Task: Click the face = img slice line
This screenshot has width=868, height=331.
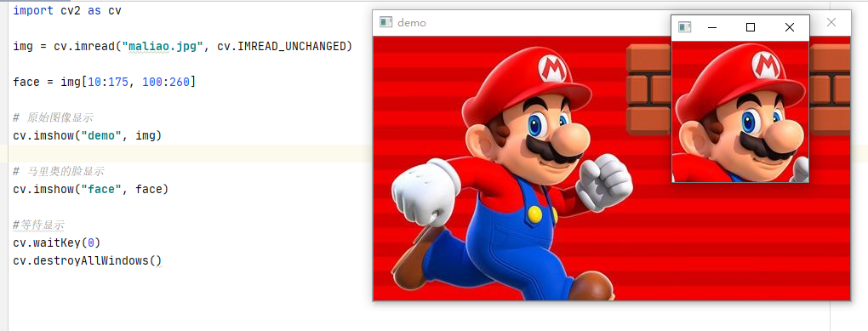Action: point(104,82)
